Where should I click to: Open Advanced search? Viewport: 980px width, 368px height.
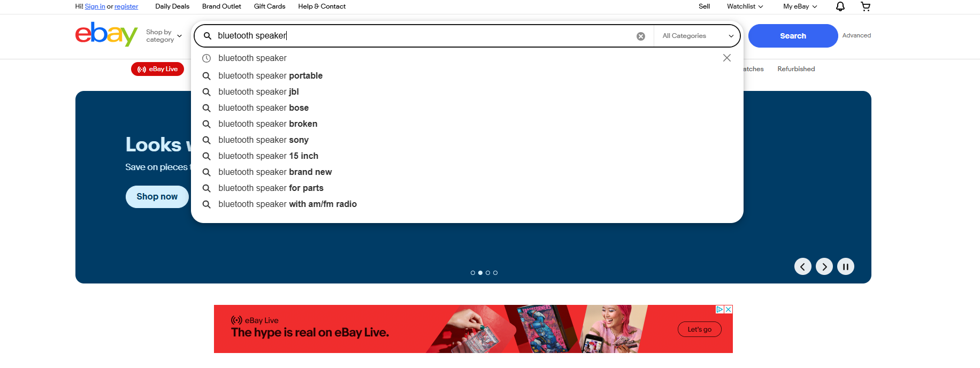pyautogui.click(x=856, y=35)
